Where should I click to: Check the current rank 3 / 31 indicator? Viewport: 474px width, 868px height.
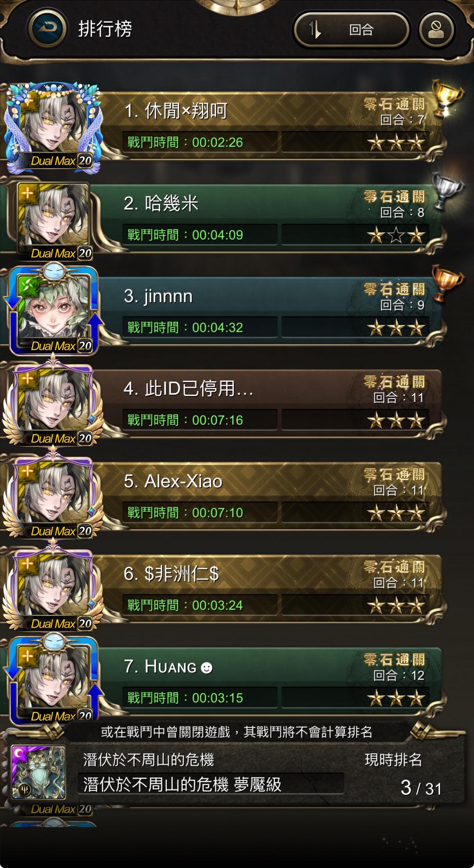point(421,788)
